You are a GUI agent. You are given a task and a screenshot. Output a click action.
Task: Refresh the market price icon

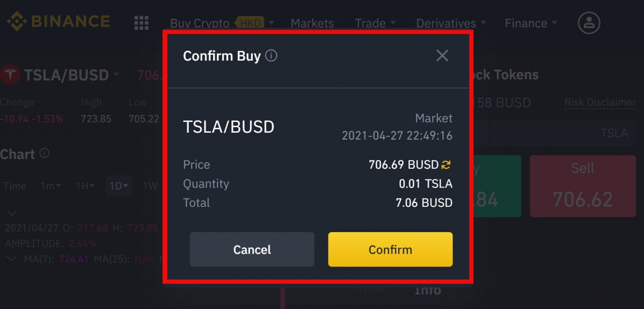tap(446, 164)
